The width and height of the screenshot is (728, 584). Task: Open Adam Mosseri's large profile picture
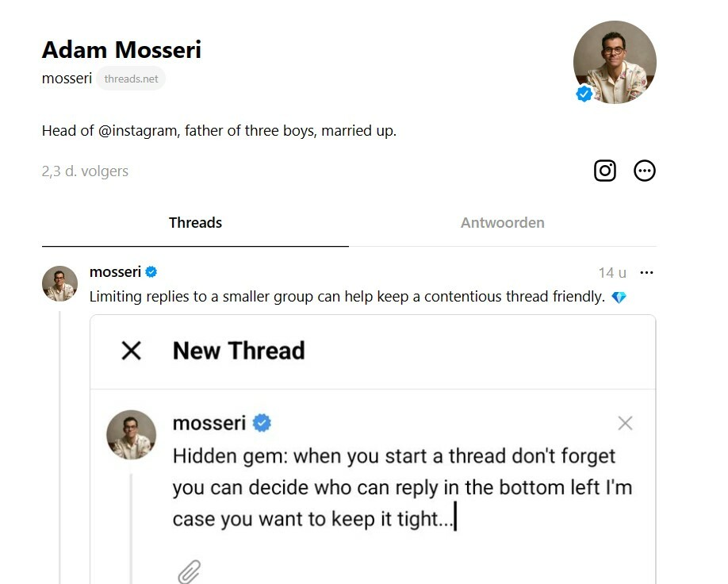(615, 62)
